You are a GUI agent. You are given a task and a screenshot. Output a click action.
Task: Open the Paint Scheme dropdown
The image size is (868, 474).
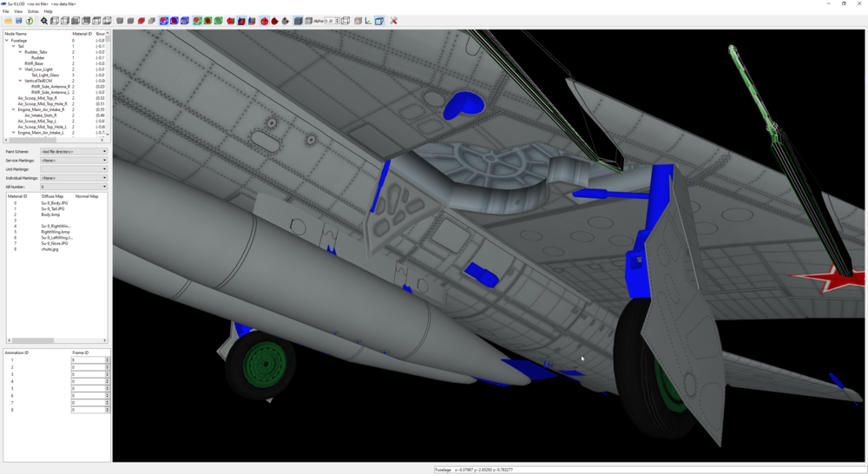[74, 151]
